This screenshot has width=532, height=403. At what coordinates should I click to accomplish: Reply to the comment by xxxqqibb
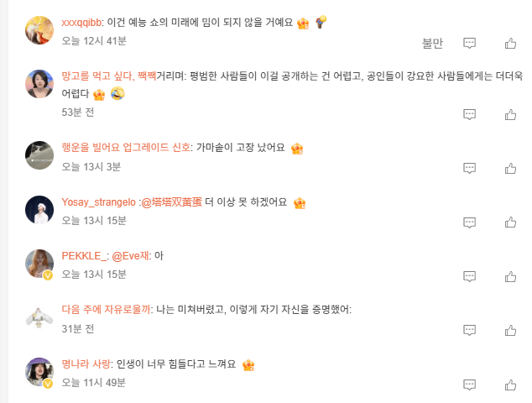(x=470, y=43)
